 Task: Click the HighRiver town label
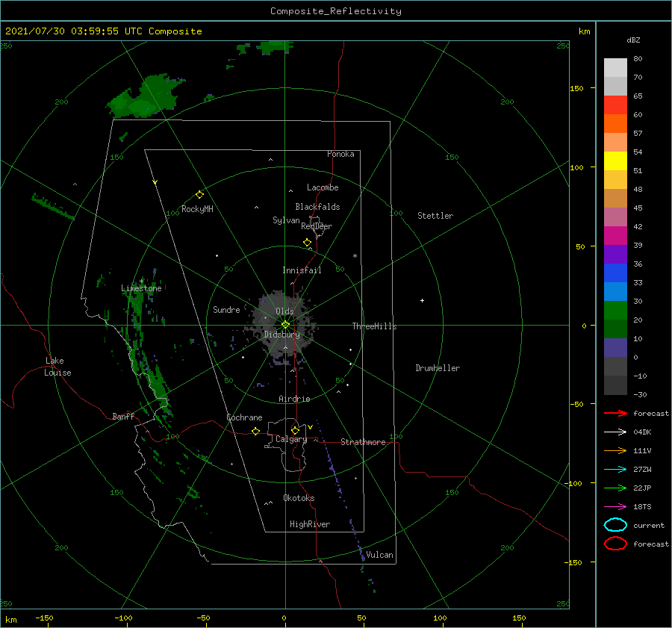click(x=310, y=524)
